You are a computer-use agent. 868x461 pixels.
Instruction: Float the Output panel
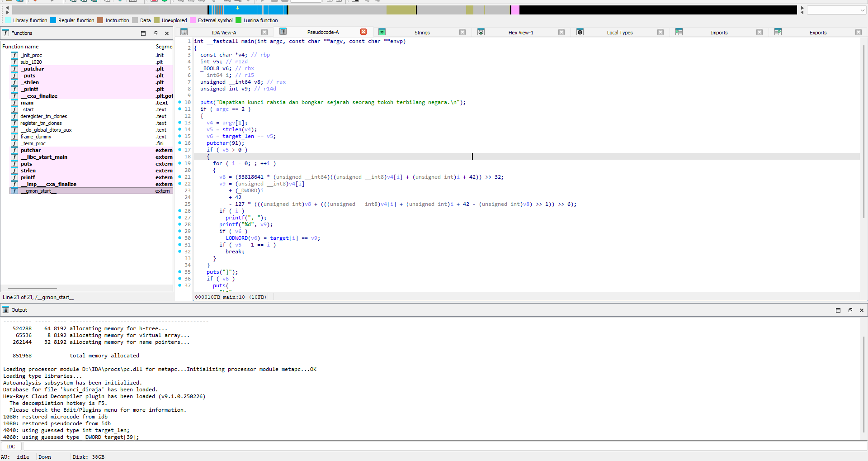pyautogui.click(x=850, y=310)
